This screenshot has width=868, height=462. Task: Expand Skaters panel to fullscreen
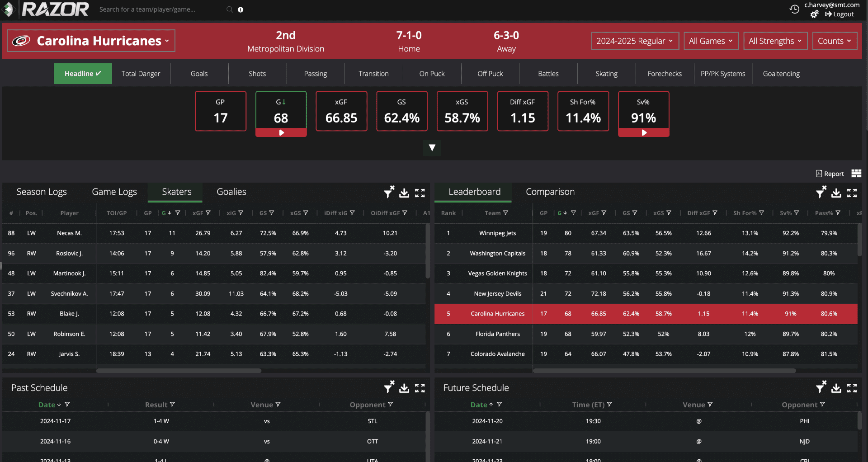(420, 193)
